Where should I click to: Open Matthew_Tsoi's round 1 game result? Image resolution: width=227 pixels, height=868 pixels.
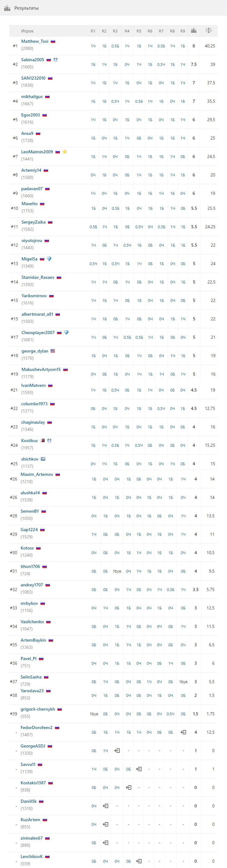pyautogui.click(x=93, y=46)
